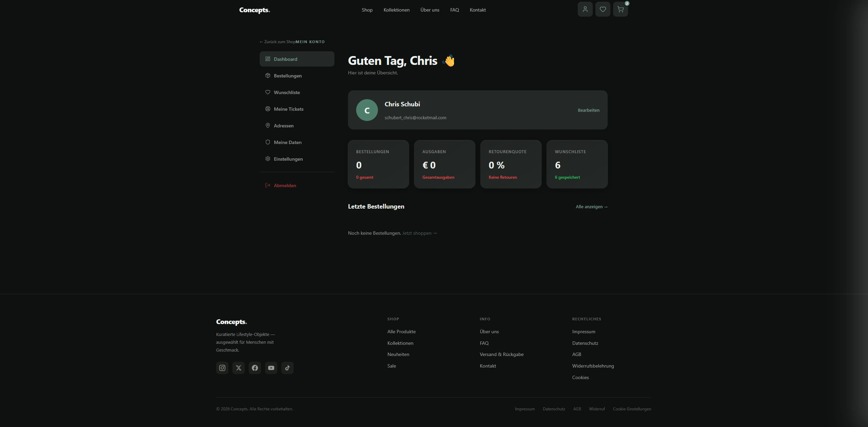
Task: Click Widerrufsbelehrung in the footer
Action: [593, 366]
